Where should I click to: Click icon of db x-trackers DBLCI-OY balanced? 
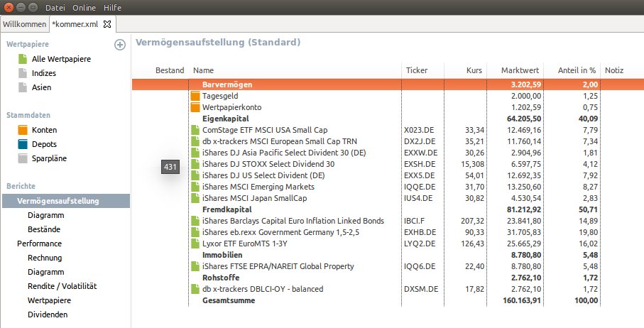pyautogui.click(x=195, y=289)
